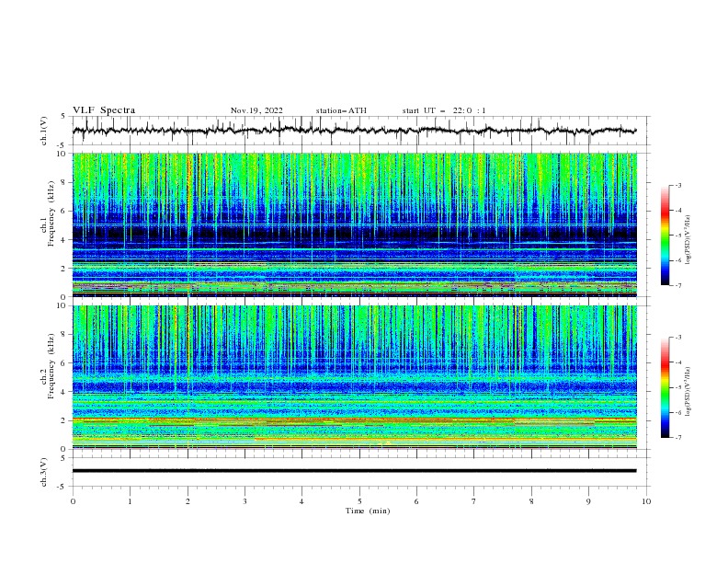This screenshot has height=563, width=728.
Task: Click the ch.1 spectrogram color bar
Action: pyautogui.click(x=665, y=236)
